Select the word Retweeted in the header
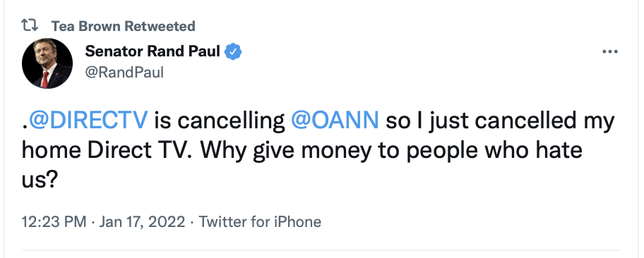 pos(160,26)
